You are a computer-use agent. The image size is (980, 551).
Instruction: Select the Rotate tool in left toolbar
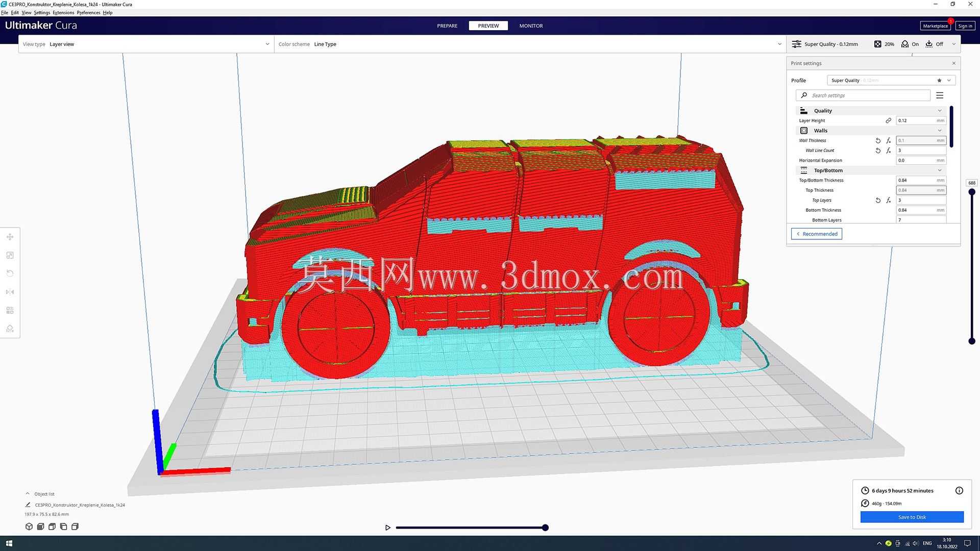pos(10,273)
